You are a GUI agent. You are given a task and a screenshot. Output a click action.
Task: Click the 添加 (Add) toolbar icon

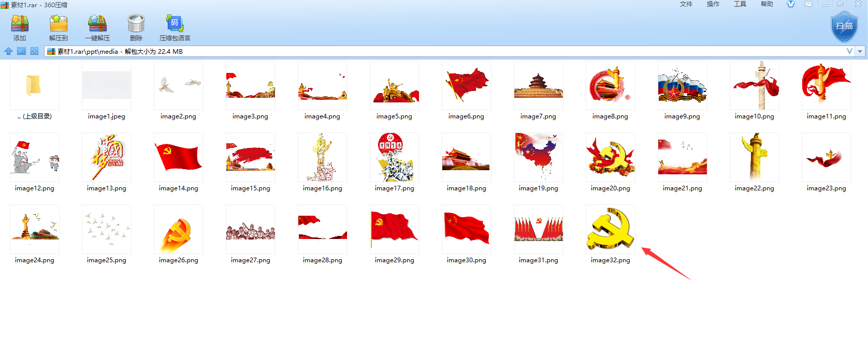coord(20,24)
